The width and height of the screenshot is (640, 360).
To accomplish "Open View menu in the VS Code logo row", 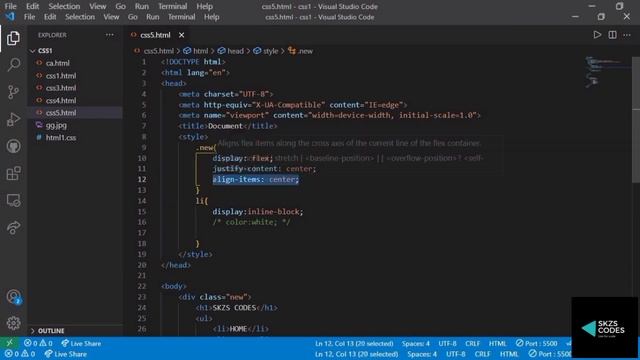I will pyautogui.click(x=111, y=17).
